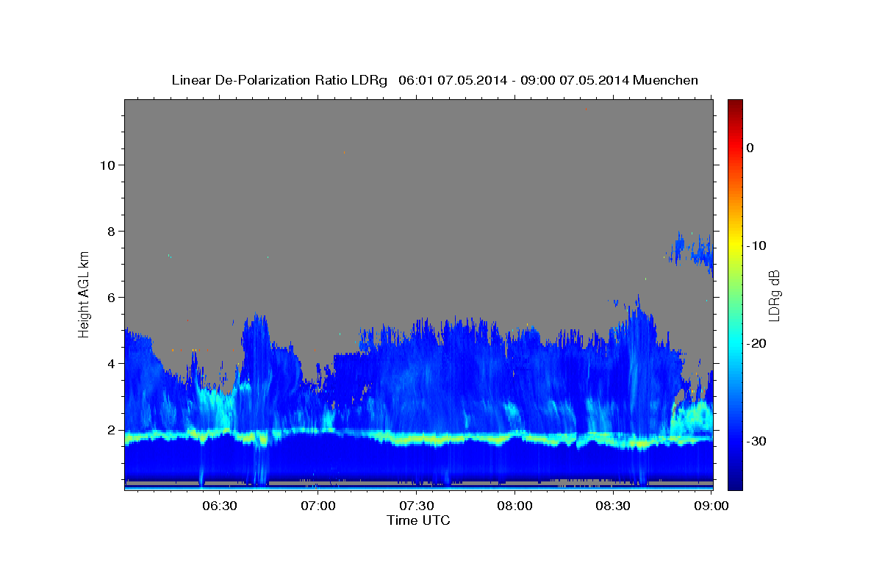Click the '06:30' time tick label
This screenshot has height=588, width=882.
point(219,506)
